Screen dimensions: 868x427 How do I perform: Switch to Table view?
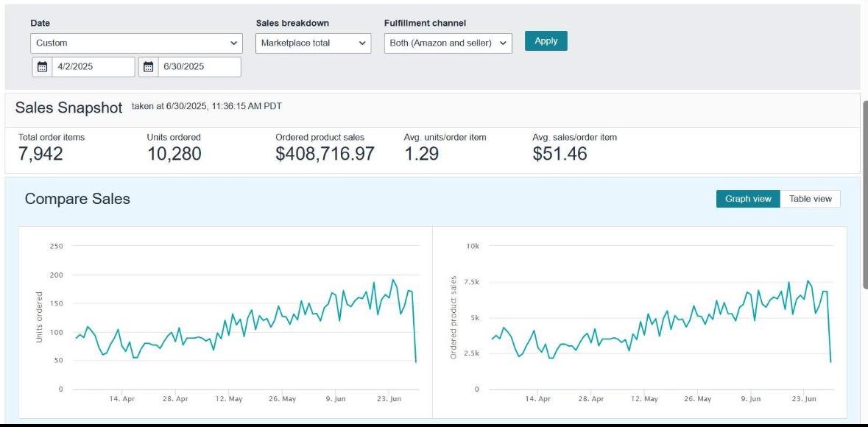pos(810,199)
